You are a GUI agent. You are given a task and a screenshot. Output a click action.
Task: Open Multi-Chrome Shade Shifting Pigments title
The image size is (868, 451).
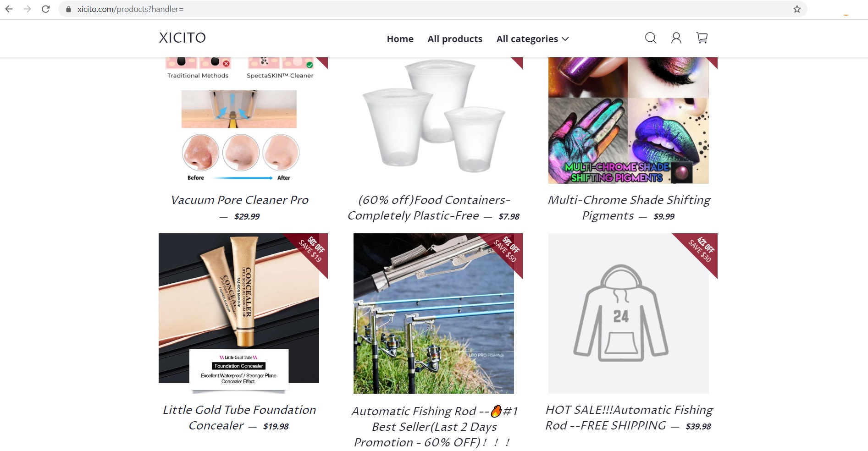(629, 208)
